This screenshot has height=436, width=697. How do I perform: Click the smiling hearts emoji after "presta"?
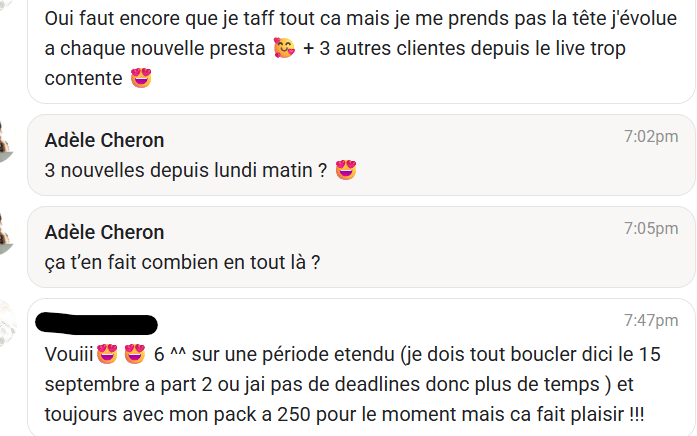point(284,48)
